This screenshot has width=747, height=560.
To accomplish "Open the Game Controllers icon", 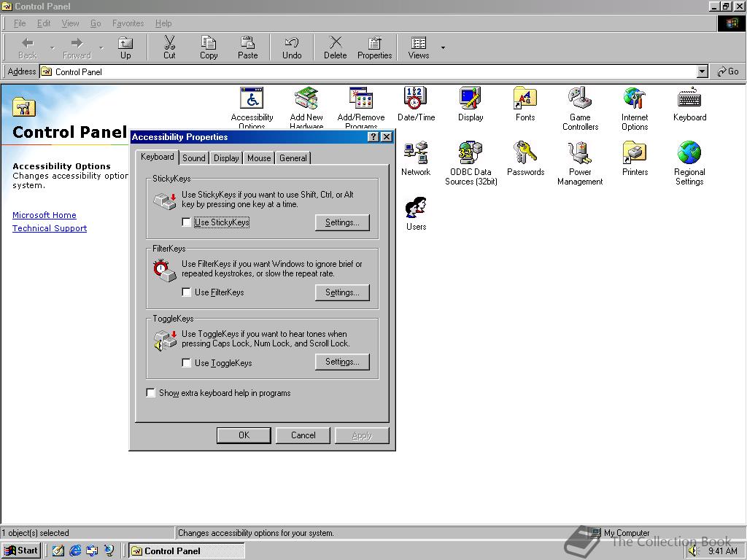I will click(x=580, y=99).
